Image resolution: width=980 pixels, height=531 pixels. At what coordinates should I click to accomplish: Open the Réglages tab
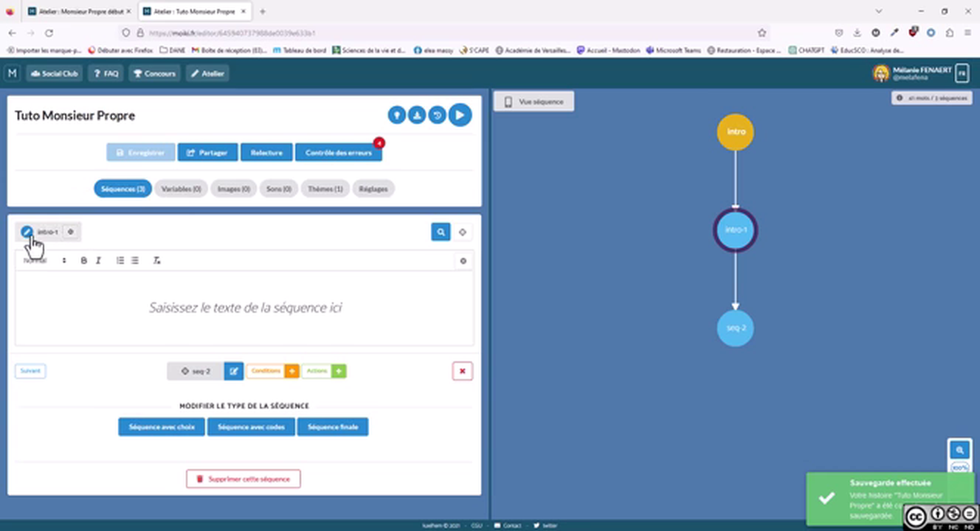[x=373, y=189]
